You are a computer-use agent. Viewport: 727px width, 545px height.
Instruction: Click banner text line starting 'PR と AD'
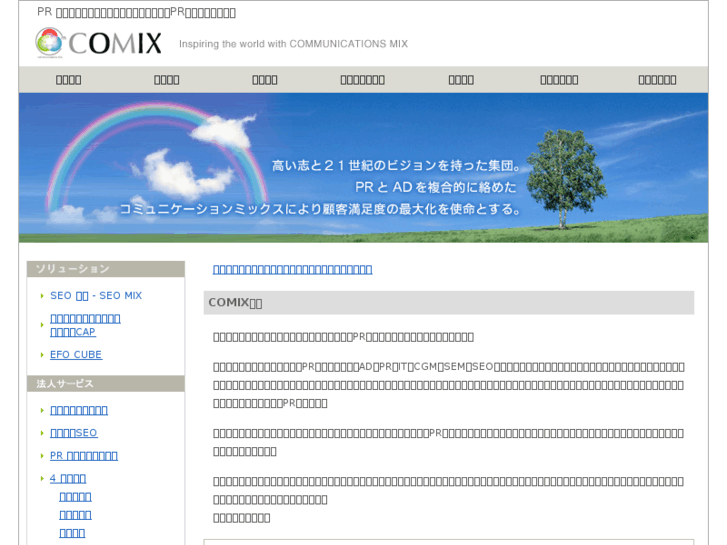tap(435, 187)
